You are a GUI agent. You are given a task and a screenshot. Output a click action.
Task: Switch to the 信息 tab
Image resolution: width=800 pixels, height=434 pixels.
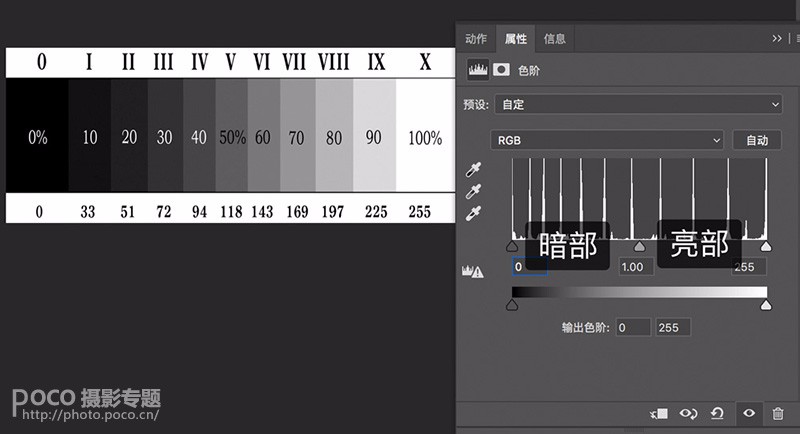click(555, 39)
